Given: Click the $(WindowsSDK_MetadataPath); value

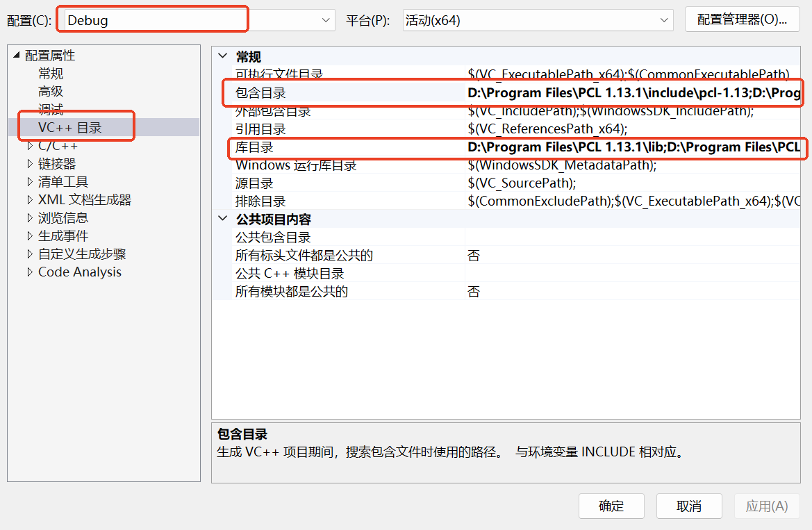Looking at the screenshot, I should point(563,165).
